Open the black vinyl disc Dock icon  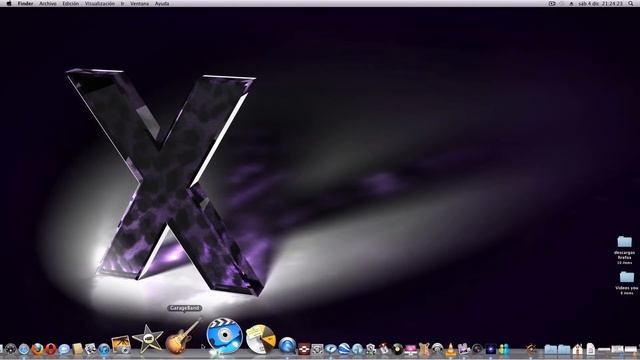(397, 349)
